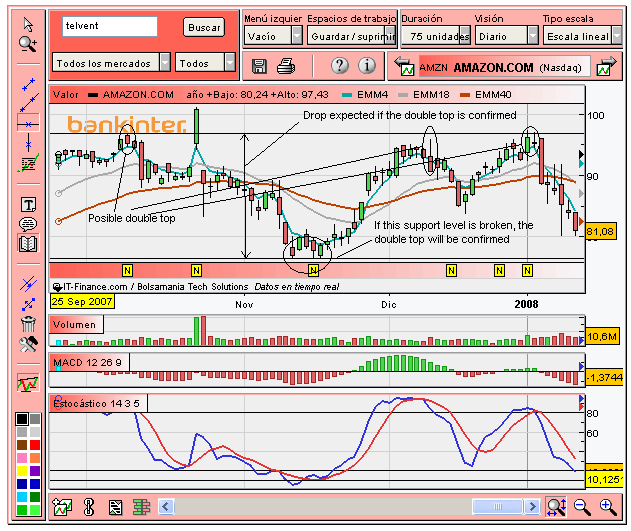Click the scrollbar left arrow

[166, 506]
